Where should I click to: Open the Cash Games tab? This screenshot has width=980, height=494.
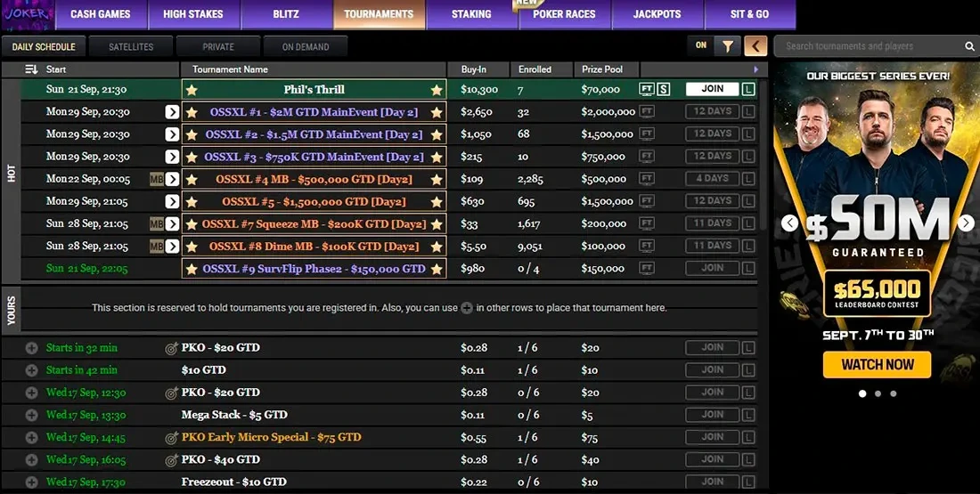coord(100,14)
